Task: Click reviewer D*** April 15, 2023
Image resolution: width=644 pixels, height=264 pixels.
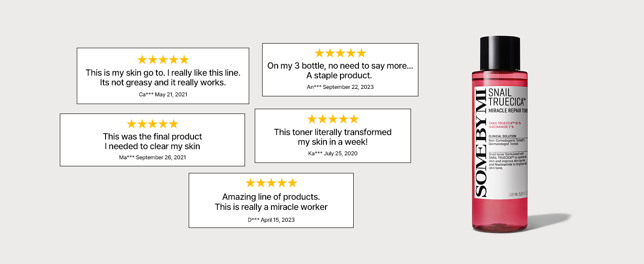Action: click(x=271, y=220)
